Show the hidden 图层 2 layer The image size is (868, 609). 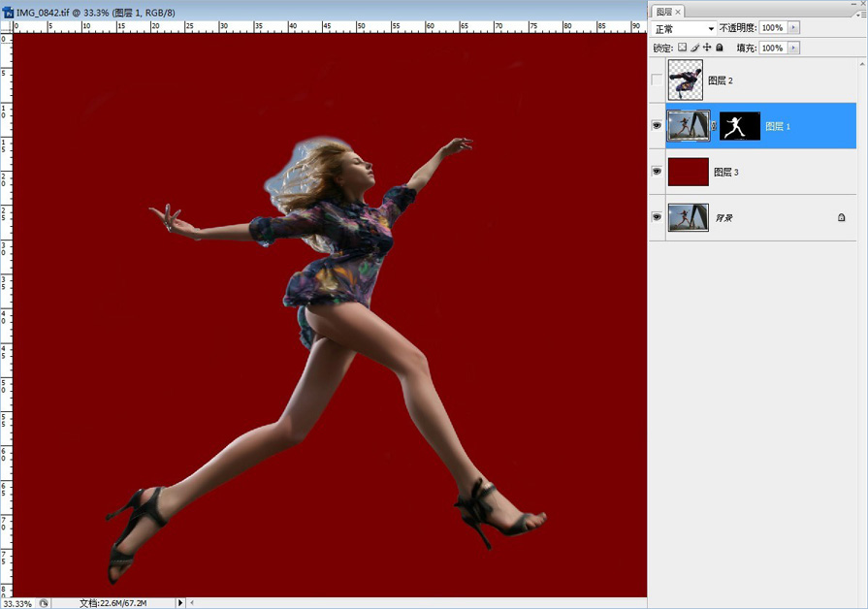[657, 80]
